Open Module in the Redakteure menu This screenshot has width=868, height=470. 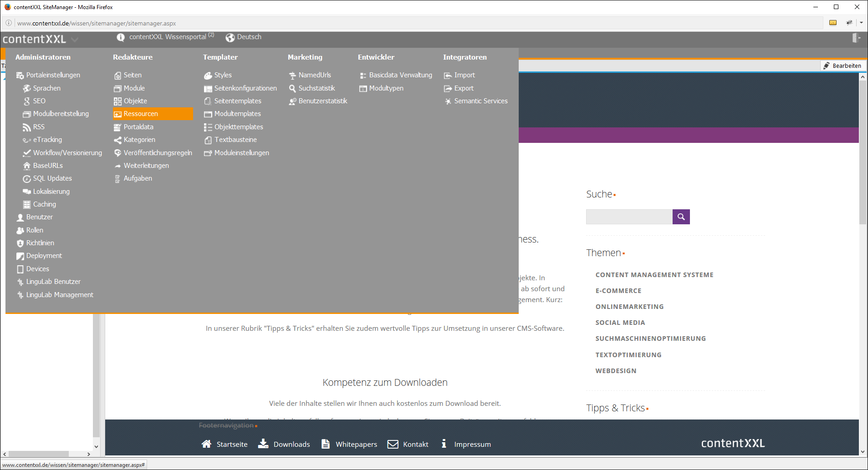point(134,88)
